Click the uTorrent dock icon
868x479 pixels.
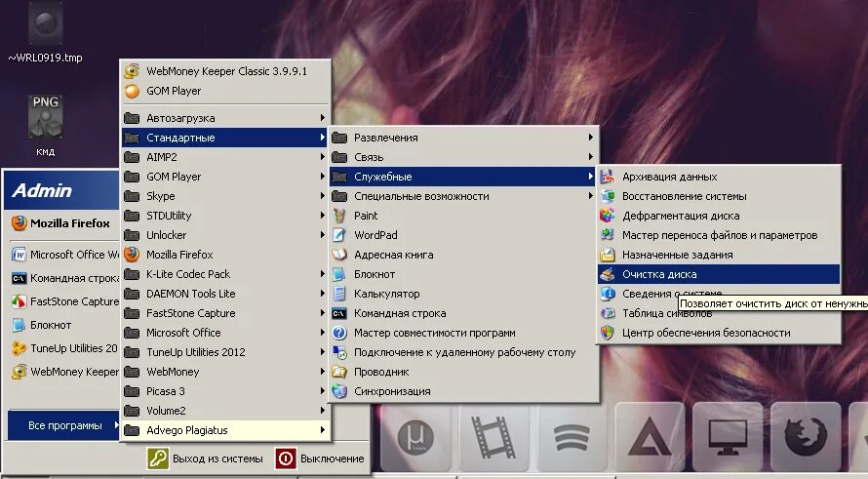tap(415, 437)
